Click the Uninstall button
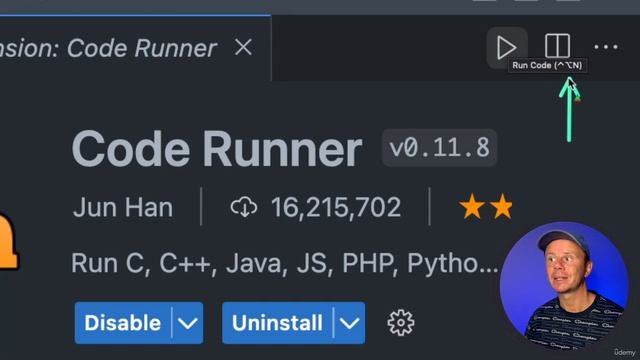Image resolution: width=640 pixels, height=360 pixels. tap(278, 323)
